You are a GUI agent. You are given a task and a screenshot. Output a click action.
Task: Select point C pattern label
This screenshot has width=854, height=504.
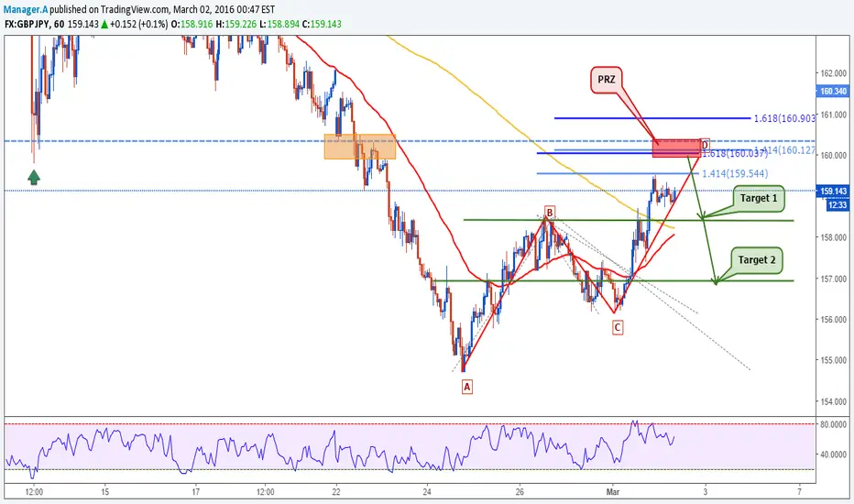pyautogui.click(x=617, y=327)
